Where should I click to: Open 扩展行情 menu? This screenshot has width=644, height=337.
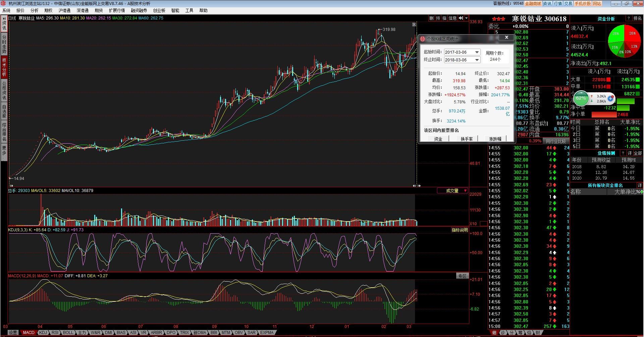117,10
